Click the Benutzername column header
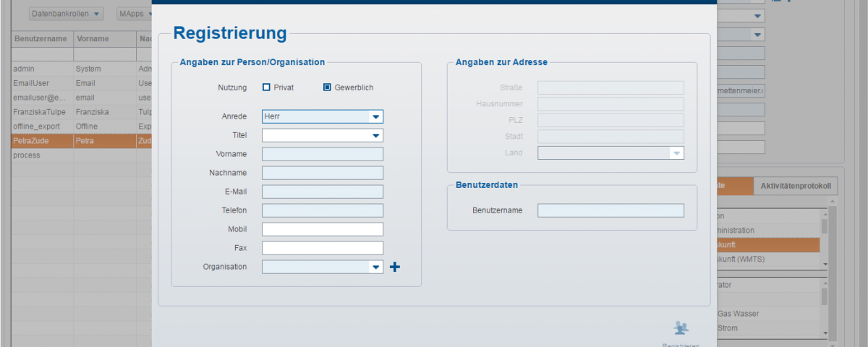Screen dimensions: 868x347 click(41, 38)
